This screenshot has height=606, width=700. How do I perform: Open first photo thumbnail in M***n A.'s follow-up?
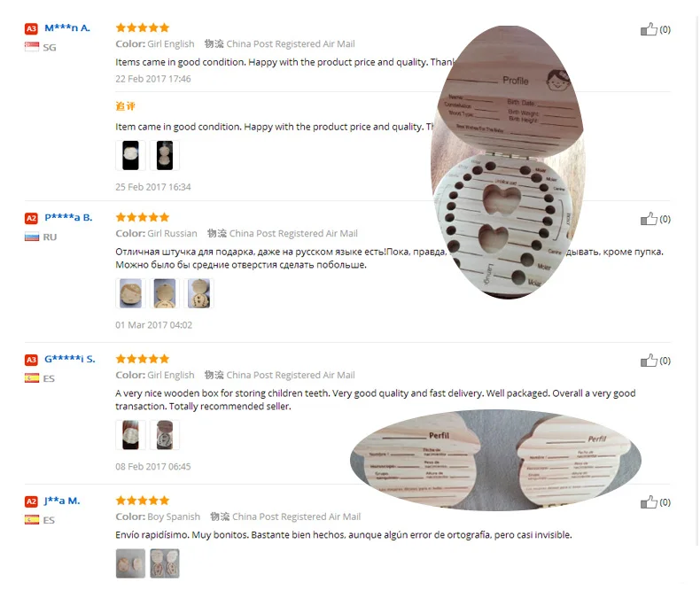[130, 155]
